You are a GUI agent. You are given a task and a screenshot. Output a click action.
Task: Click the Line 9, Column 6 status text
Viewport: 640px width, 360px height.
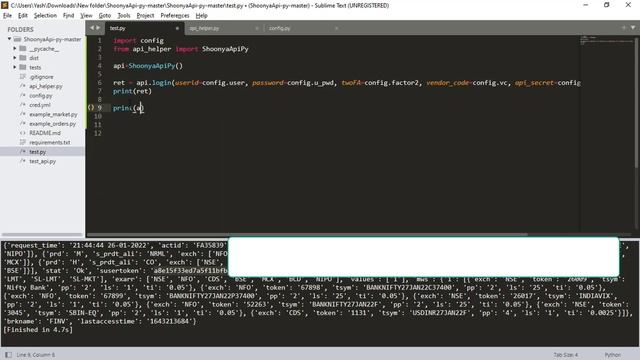(x=36, y=355)
